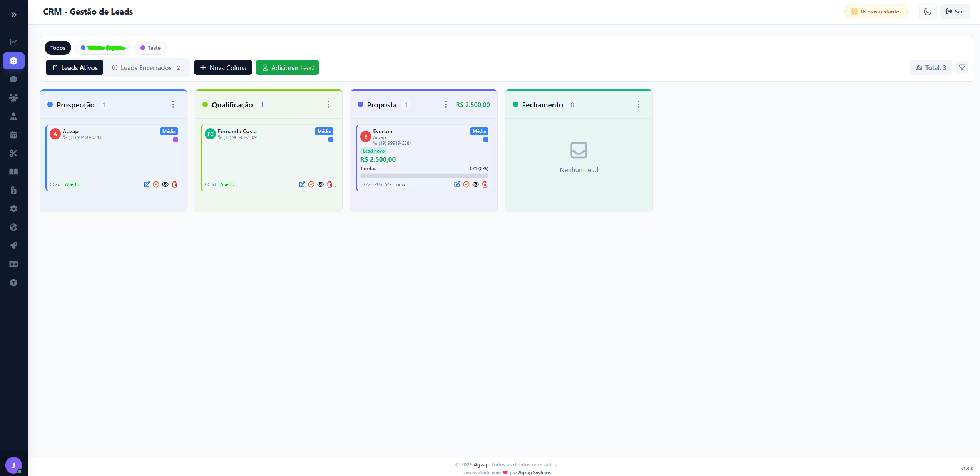
Task: Open the rocket launch section in the sidebar
Action: click(x=14, y=245)
